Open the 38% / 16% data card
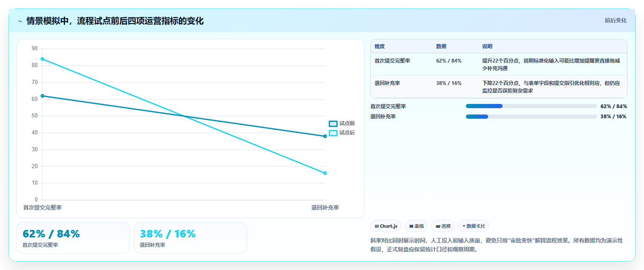Image resolution: width=644 pixels, height=270 pixels. click(x=190, y=238)
